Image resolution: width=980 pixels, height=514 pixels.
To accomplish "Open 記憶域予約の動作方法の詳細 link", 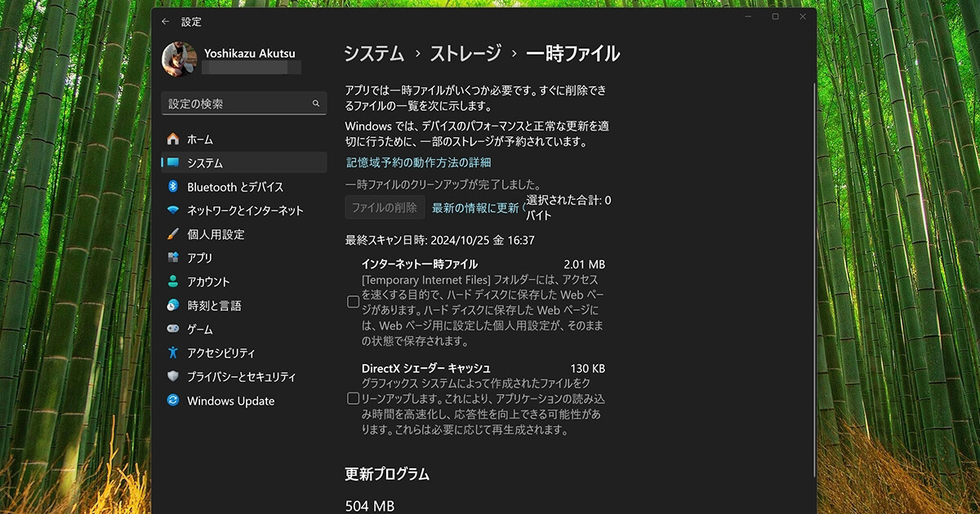I will (x=418, y=162).
